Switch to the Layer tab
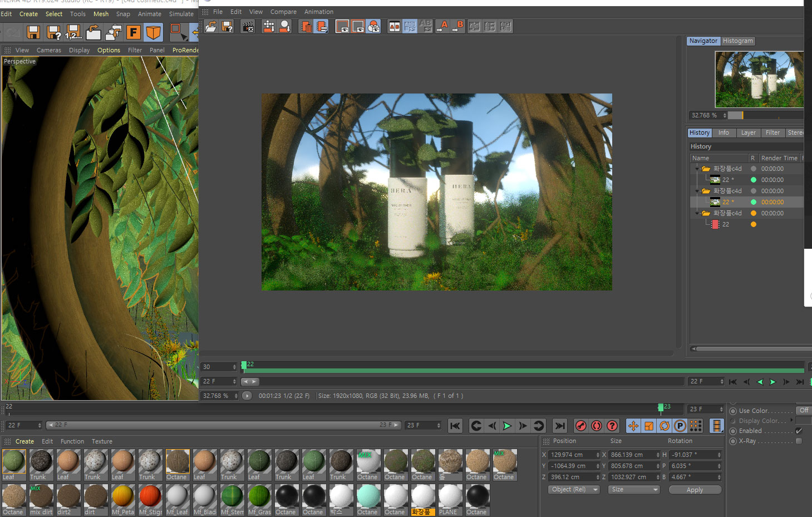 coord(749,133)
